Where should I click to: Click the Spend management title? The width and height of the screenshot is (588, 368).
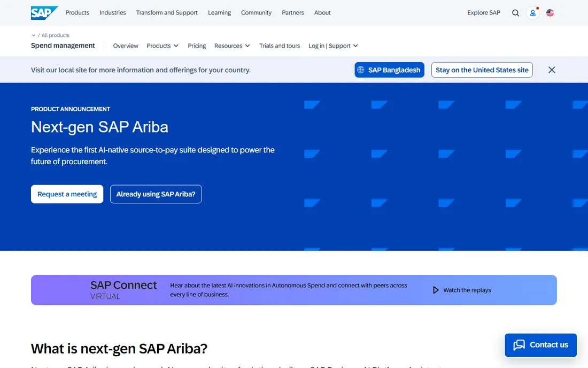(x=63, y=45)
